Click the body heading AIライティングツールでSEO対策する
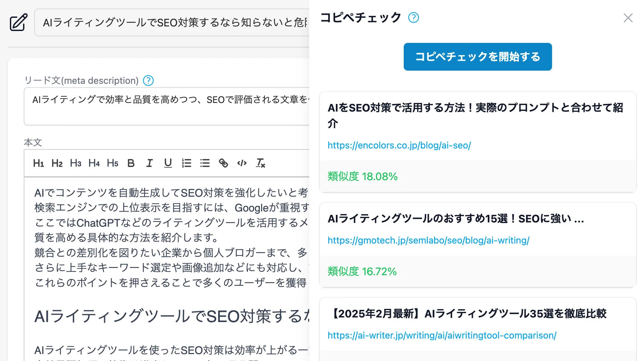 tap(172, 316)
